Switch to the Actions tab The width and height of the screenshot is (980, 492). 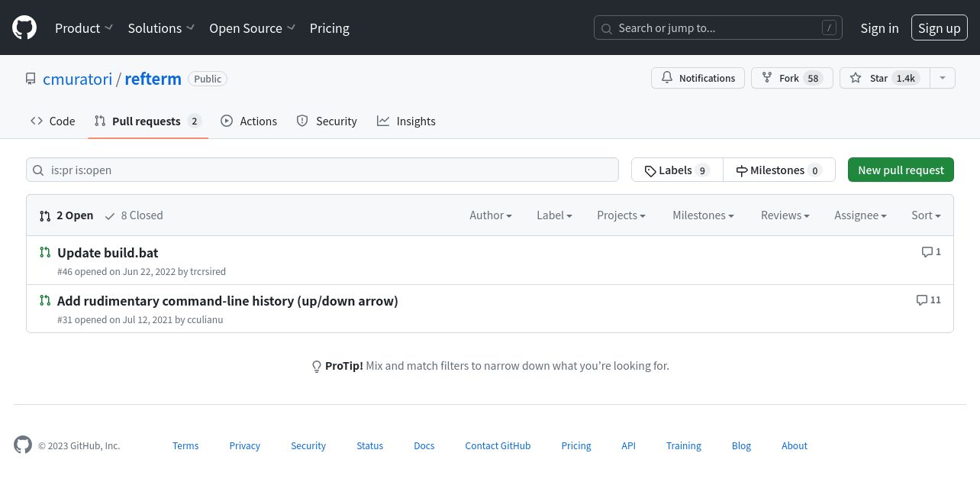click(249, 121)
